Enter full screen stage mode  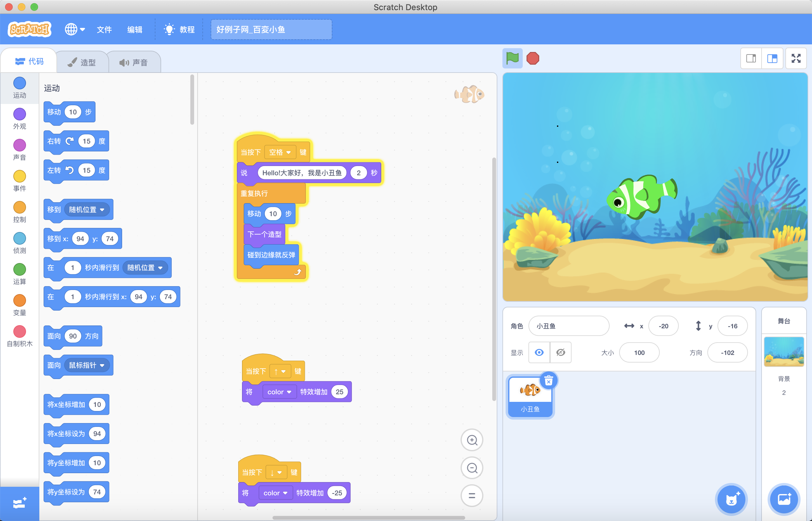[796, 59]
